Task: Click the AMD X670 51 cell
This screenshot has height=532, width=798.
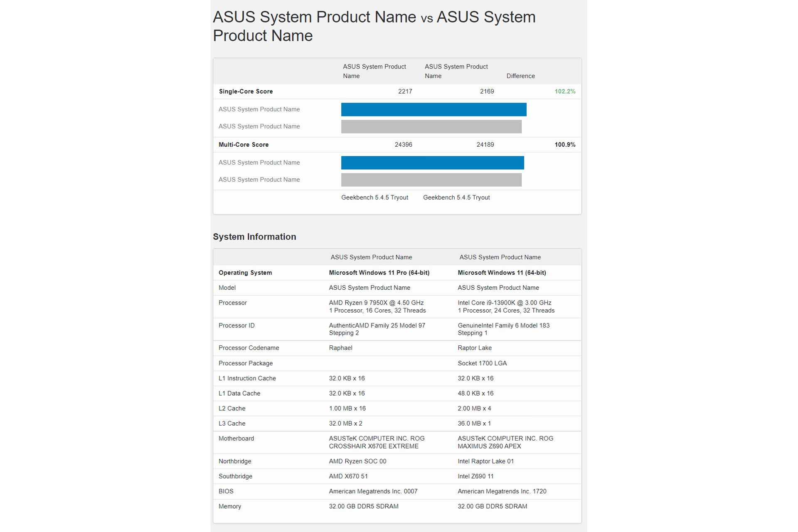Action: click(x=348, y=476)
